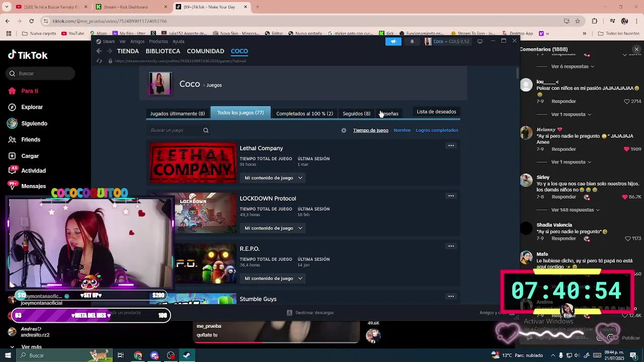
Task: Open Chrome from Windows taskbar
Action: (138, 355)
